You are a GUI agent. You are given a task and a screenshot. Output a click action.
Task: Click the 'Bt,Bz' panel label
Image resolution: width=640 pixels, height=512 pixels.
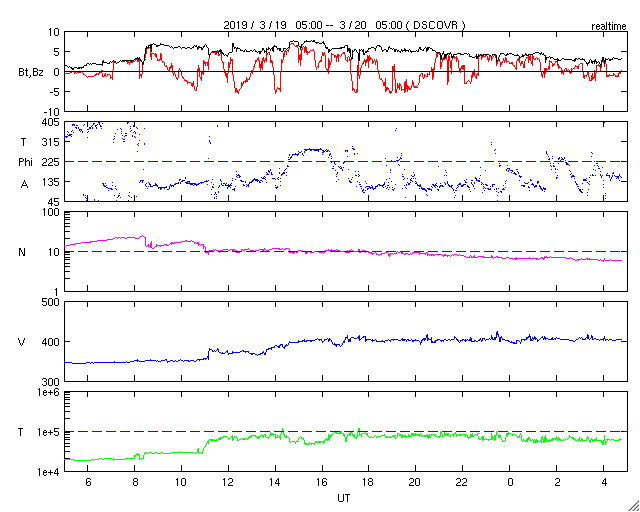[31, 74]
